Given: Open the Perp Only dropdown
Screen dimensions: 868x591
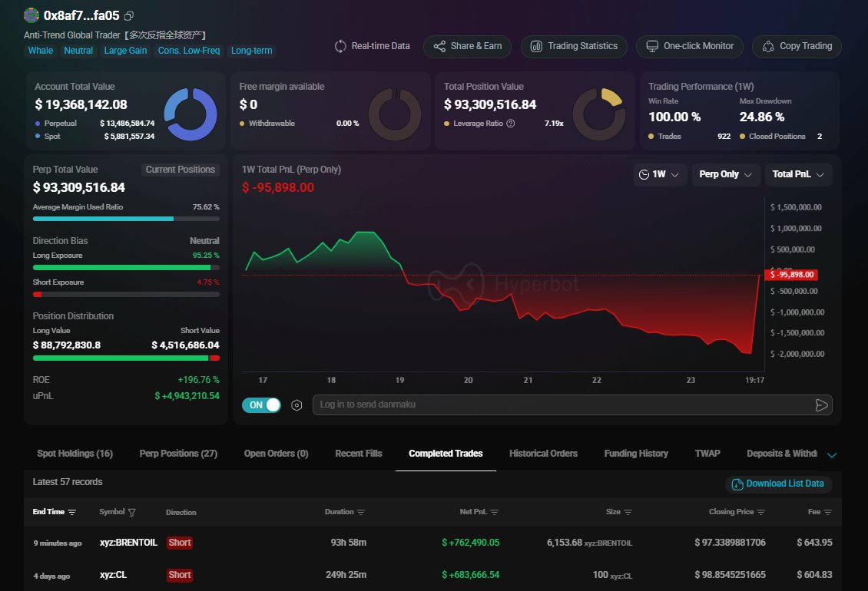Looking at the screenshot, I should pos(726,174).
